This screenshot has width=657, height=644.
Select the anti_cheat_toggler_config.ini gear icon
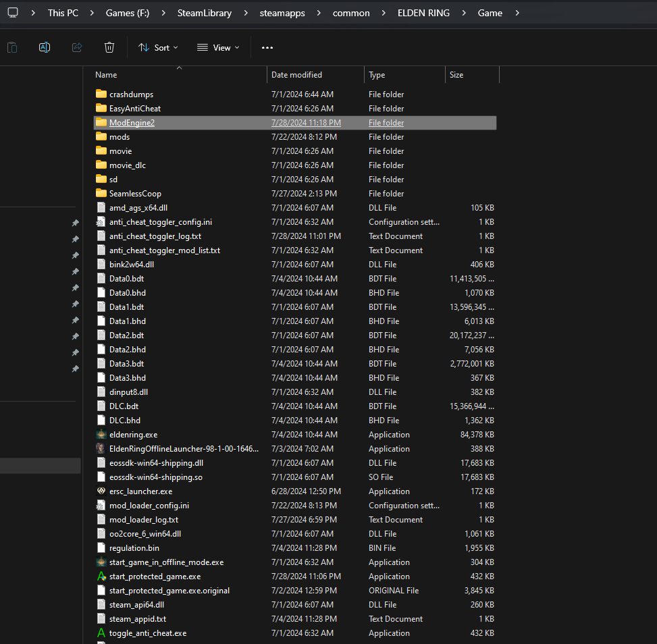click(x=101, y=221)
